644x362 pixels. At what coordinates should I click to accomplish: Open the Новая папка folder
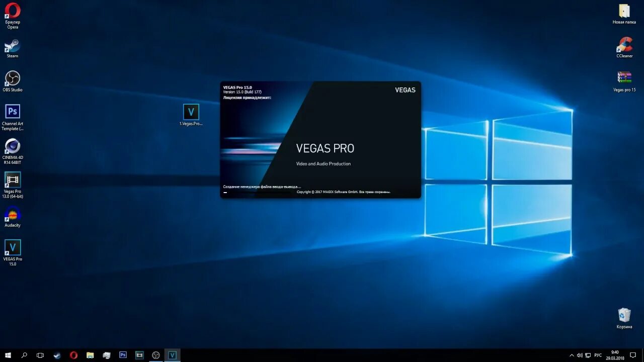pyautogui.click(x=624, y=11)
